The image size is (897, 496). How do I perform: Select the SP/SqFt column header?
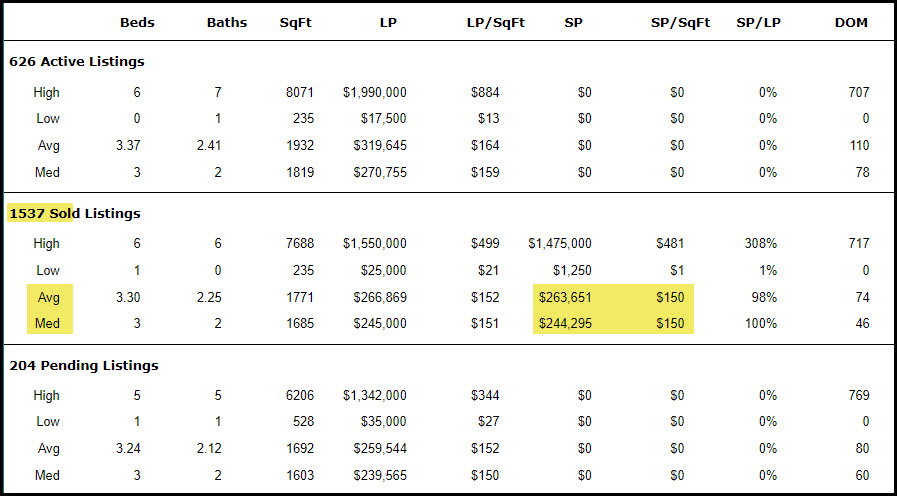tap(679, 22)
